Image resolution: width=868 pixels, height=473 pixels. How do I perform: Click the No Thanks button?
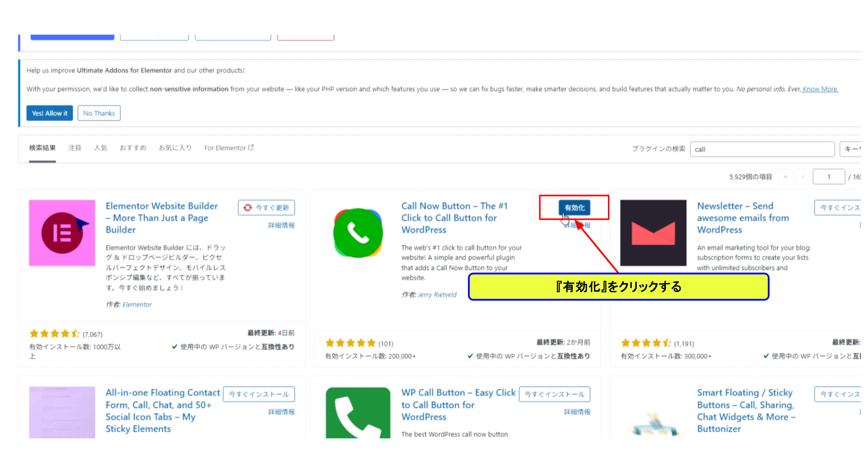[99, 113]
